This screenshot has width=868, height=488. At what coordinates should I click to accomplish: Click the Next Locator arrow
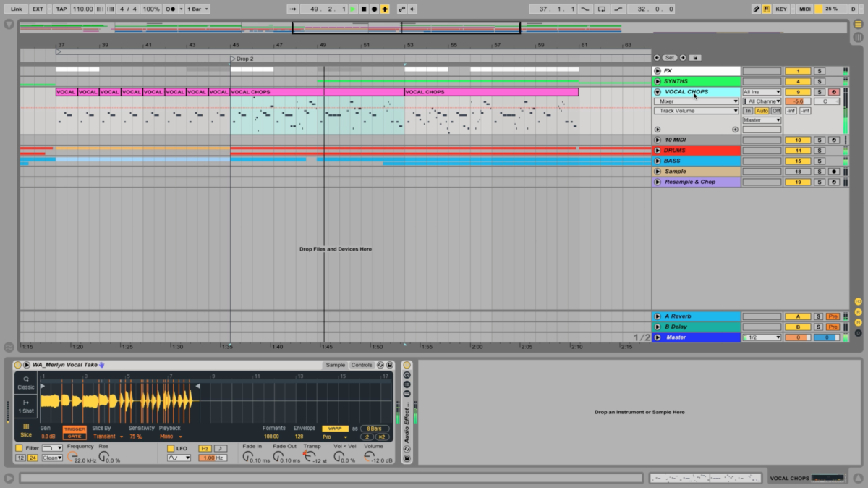tap(683, 58)
